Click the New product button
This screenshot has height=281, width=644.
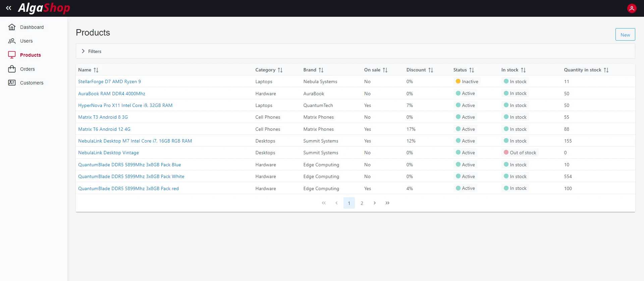pos(625,35)
